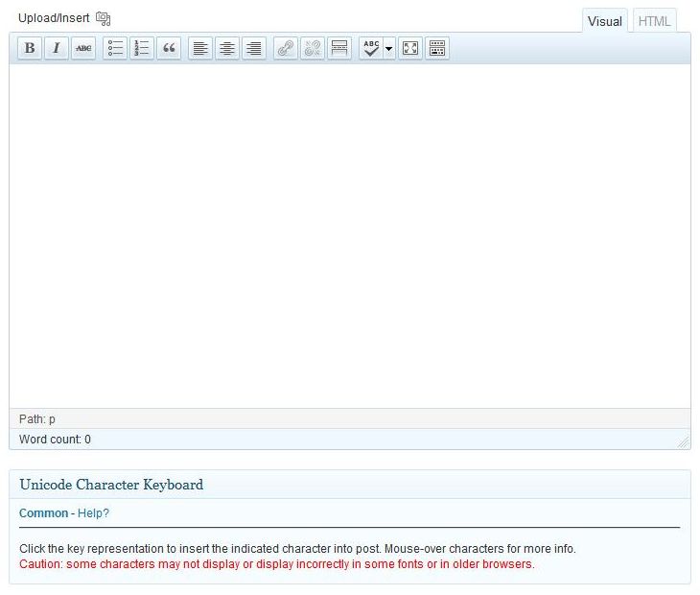This screenshot has height=595, width=700.
Task: Apply blockquote formatting
Action: pos(169,48)
